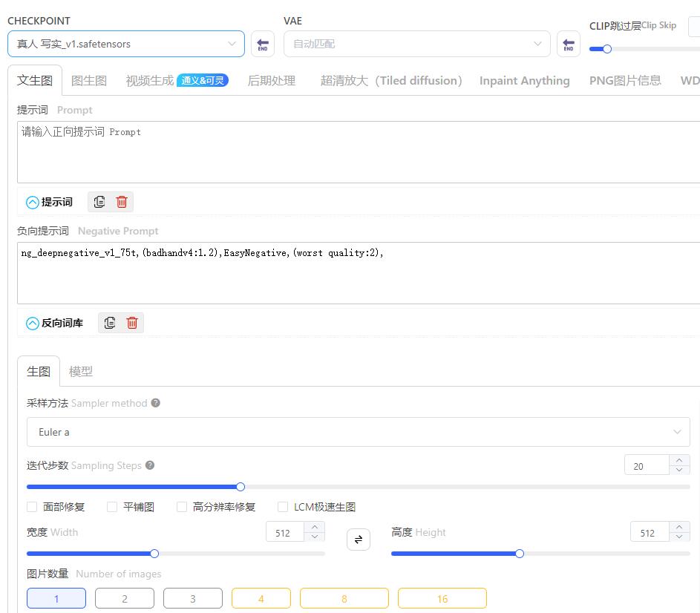Copy the negative prompt via the 反向词库 copy icon
Image resolution: width=700 pixels, height=613 pixels.
109,323
